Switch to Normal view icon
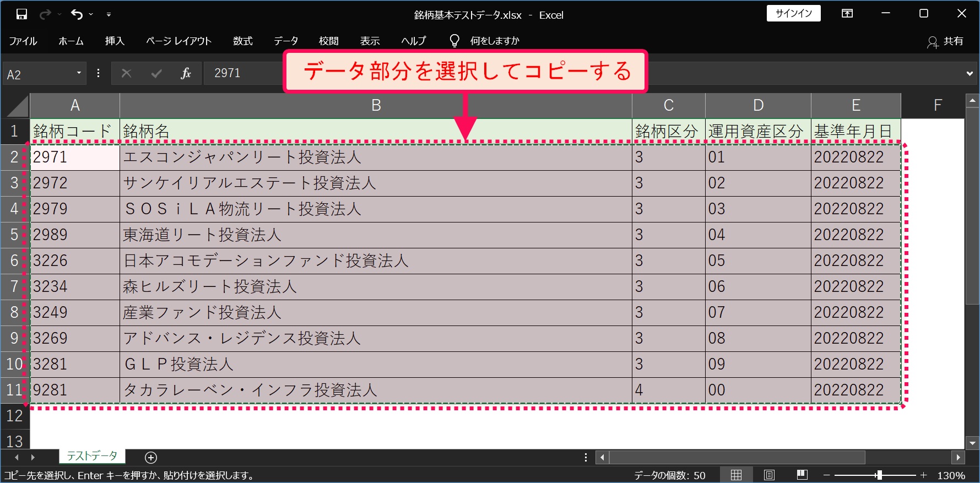 click(x=736, y=475)
